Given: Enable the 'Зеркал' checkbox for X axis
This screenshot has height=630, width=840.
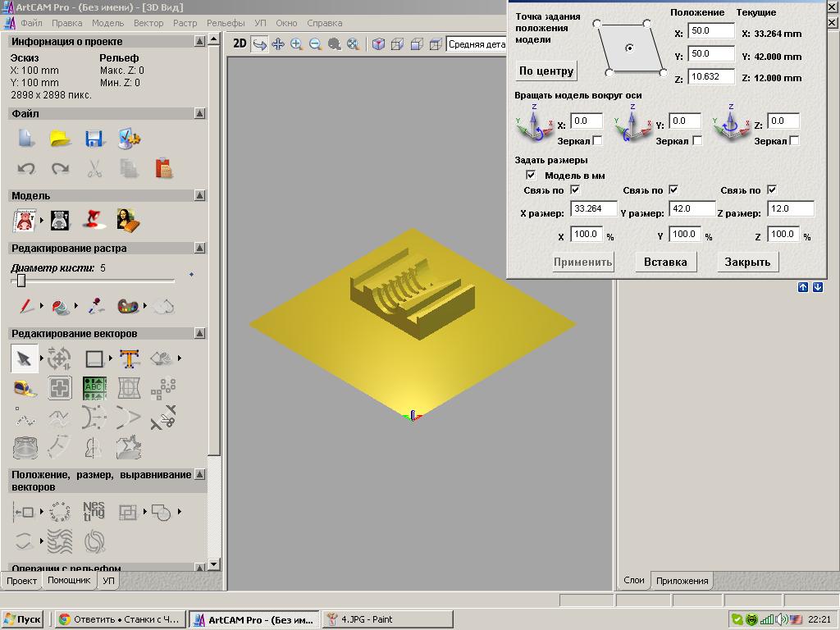Looking at the screenshot, I should (598, 140).
